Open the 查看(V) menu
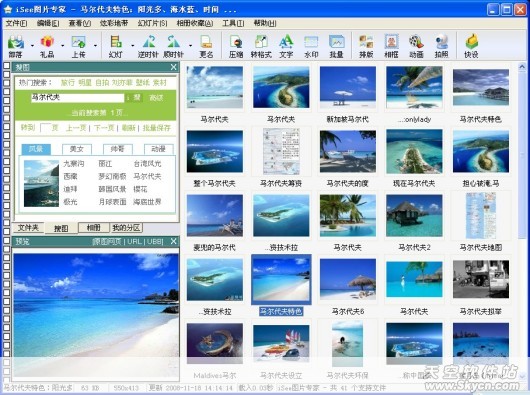Image resolution: width=530 pixels, height=395 pixels. [x=80, y=23]
